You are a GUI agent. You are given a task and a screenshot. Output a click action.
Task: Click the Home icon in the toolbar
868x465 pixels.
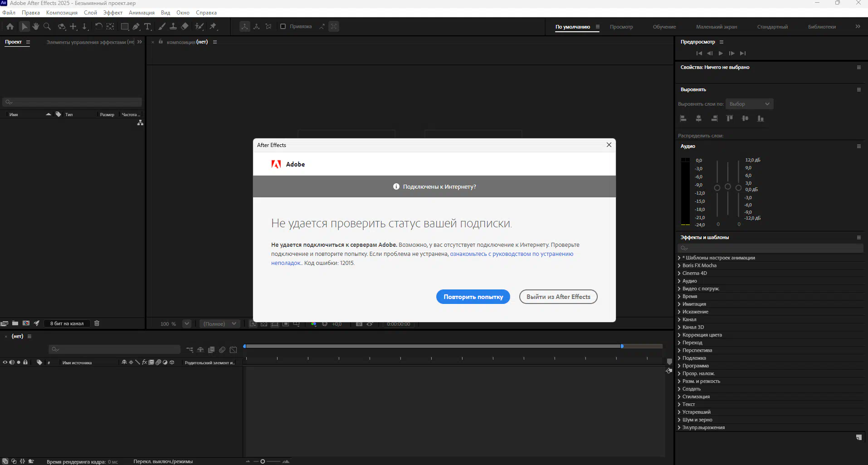pyautogui.click(x=10, y=27)
